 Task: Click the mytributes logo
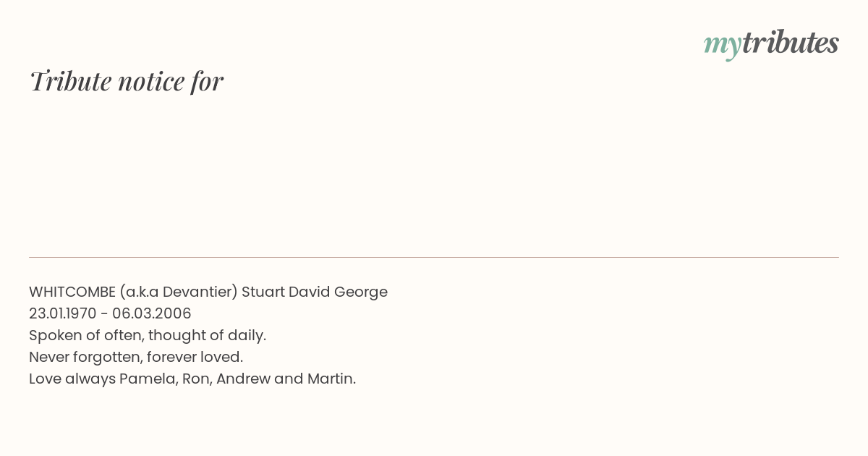pyautogui.click(x=771, y=44)
